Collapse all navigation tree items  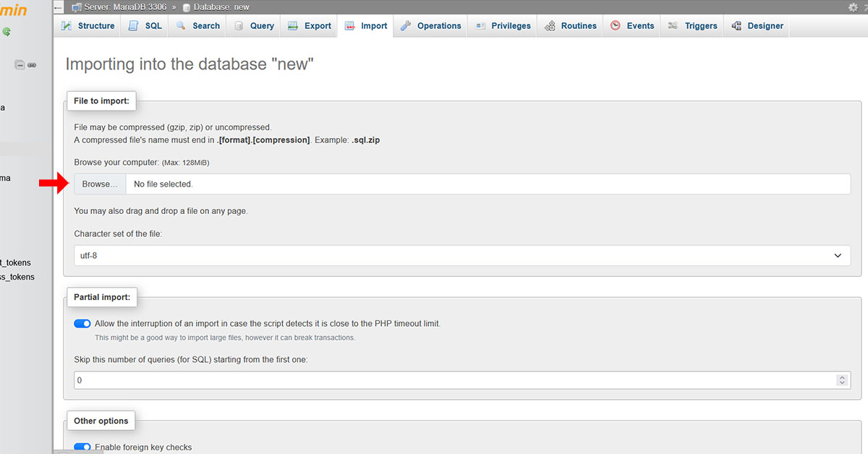(20, 65)
